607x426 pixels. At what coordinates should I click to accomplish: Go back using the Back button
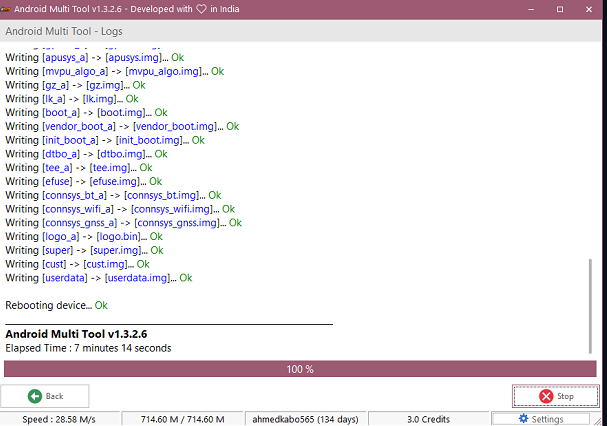coord(45,396)
